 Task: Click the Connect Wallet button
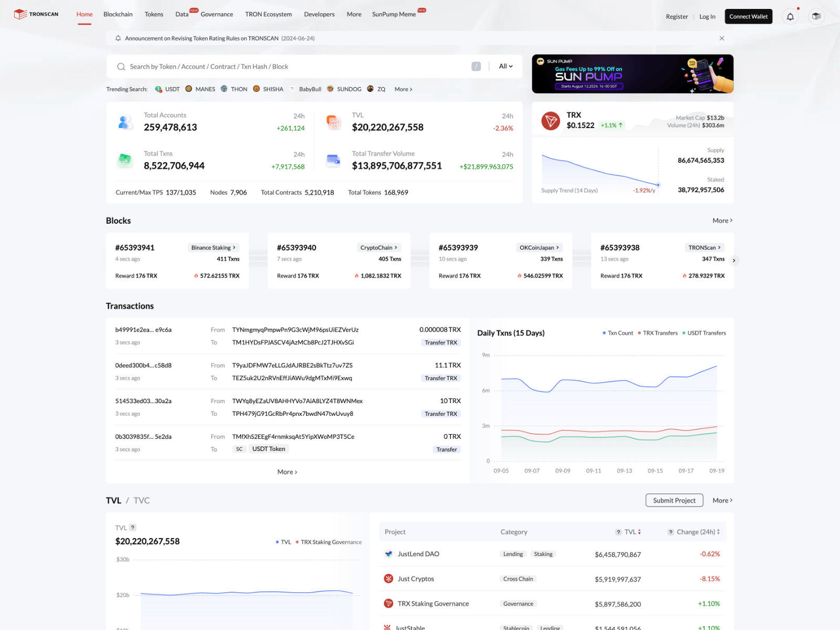(748, 17)
